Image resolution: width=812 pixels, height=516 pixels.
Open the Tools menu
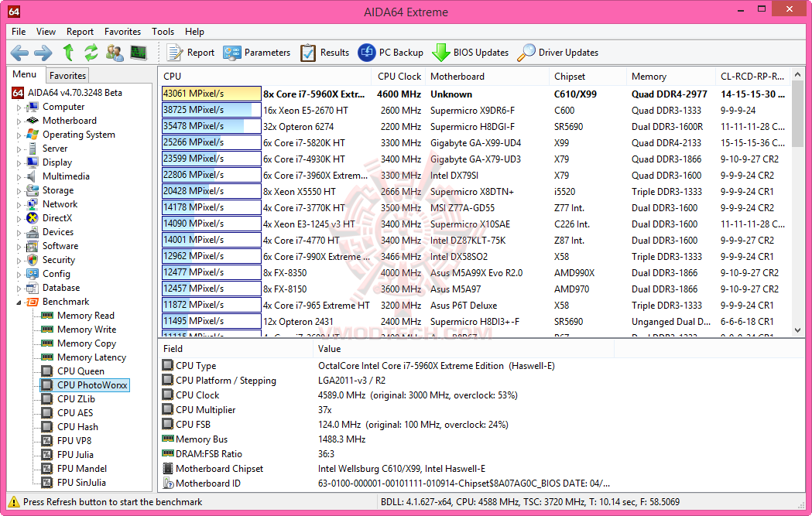pyautogui.click(x=163, y=32)
